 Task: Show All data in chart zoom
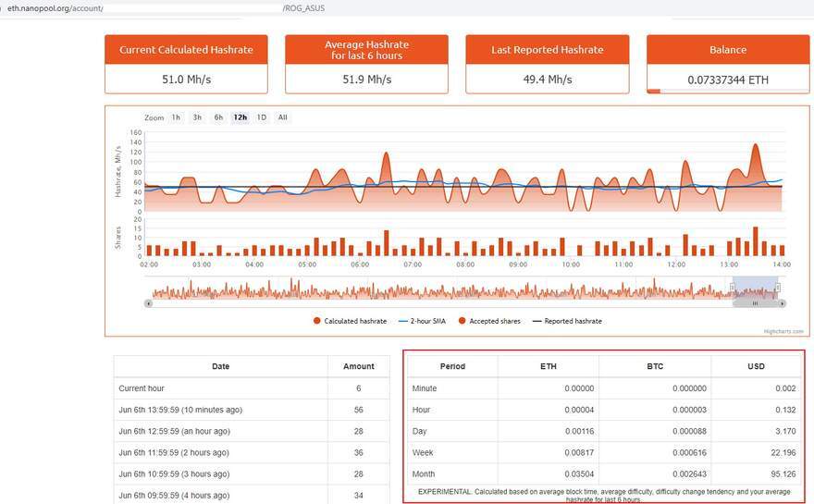coord(282,117)
